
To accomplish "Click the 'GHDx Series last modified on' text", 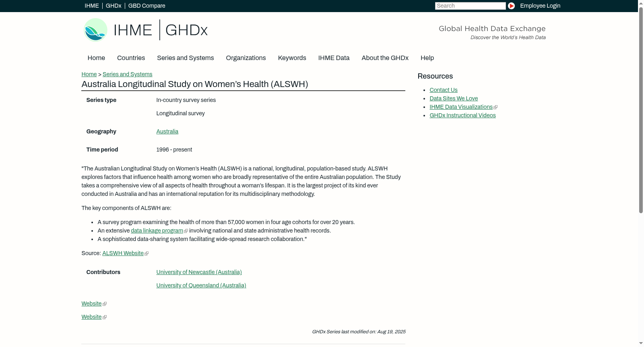I will (x=359, y=332).
